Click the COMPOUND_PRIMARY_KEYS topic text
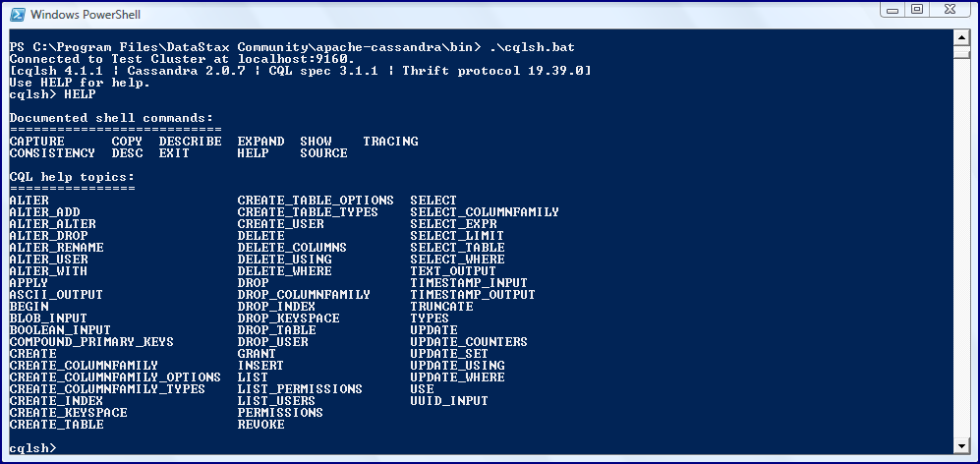Image resolution: width=980 pixels, height=464 pixels. pos(91,342)
